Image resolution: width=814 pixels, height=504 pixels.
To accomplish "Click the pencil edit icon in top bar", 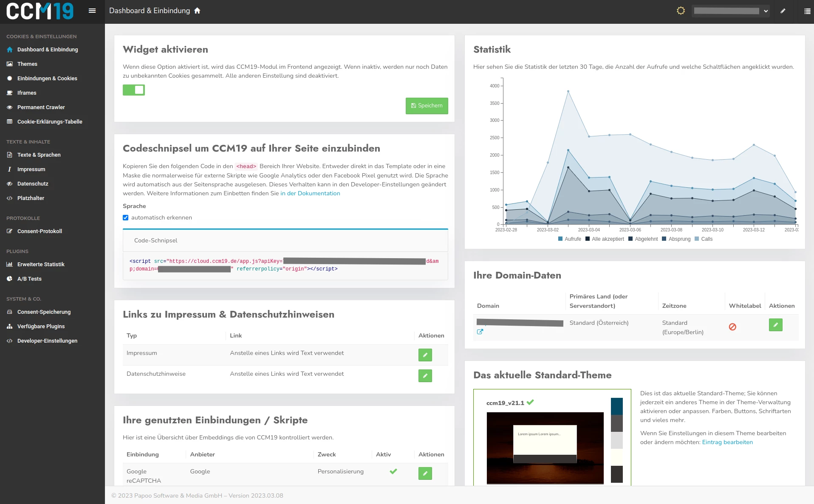I will point(783,11).
